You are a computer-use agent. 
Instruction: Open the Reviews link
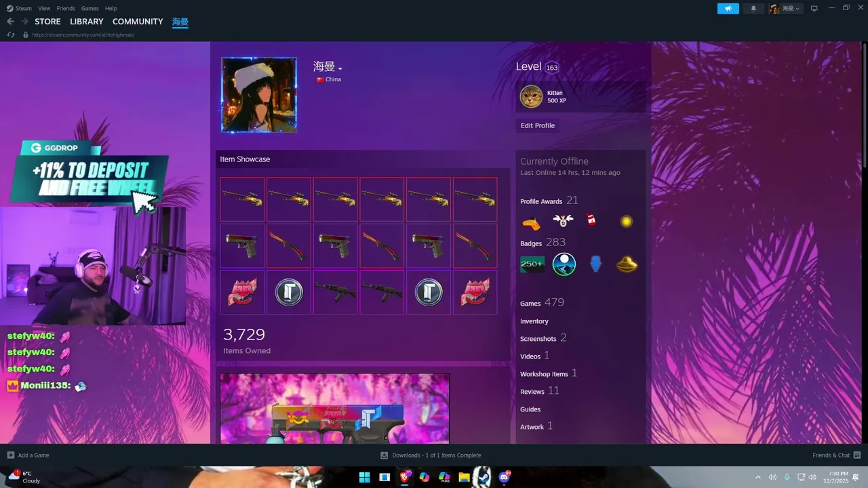pyautogui.click(x=540, y=391)
